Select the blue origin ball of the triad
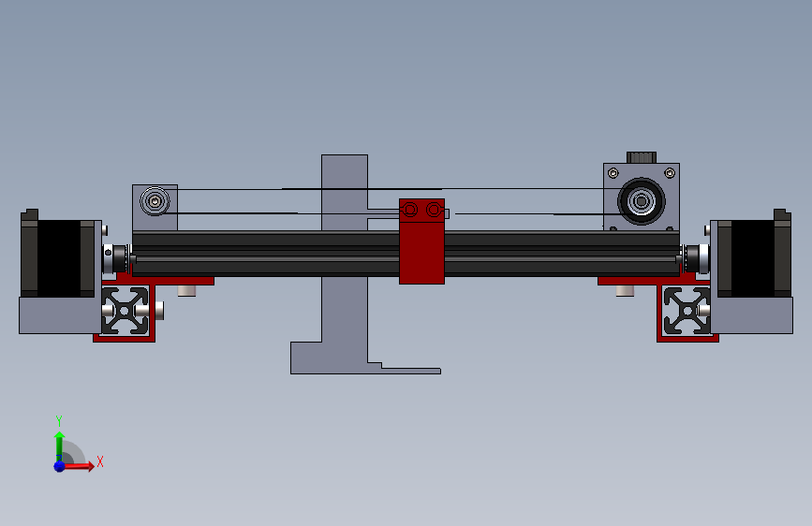Screen dimensions: 812x526 (x=60, y=466)
